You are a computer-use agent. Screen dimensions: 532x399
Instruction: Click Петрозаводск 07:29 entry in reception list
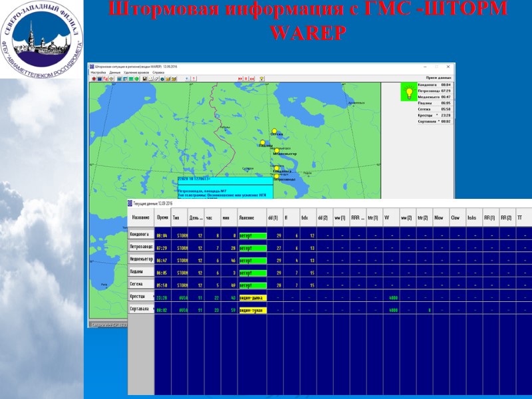(434, 91)
